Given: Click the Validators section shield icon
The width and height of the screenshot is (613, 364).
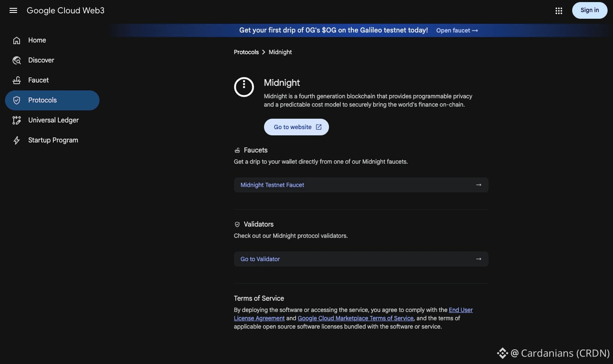Looking at the screenshot, I should pyautogui.click(x=237, y=224).
